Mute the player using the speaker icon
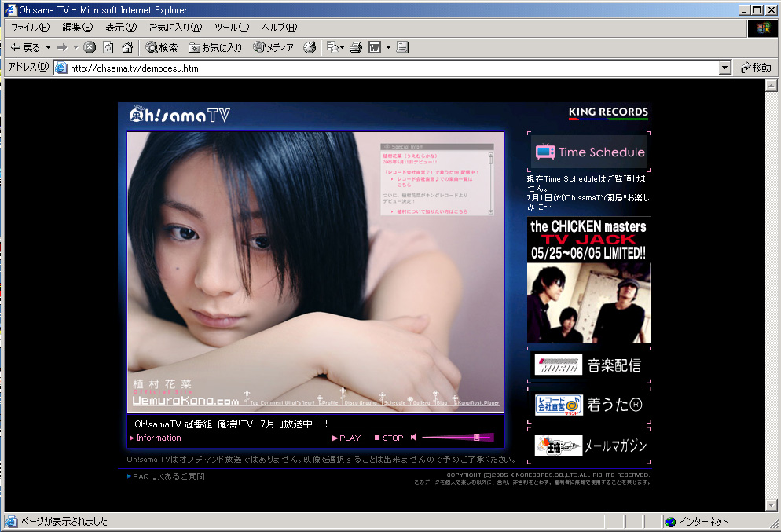This screenshot has height=532, width=781. 414,438
